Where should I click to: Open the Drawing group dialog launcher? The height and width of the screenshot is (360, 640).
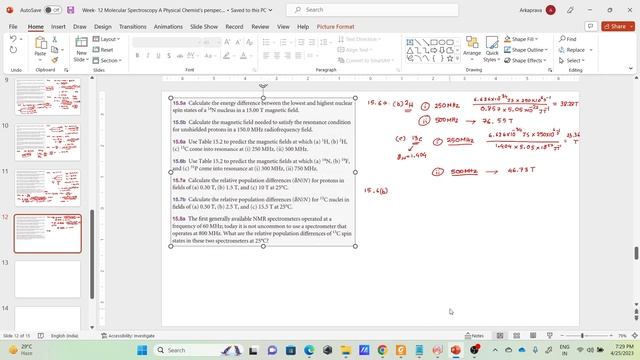[550, 70]
